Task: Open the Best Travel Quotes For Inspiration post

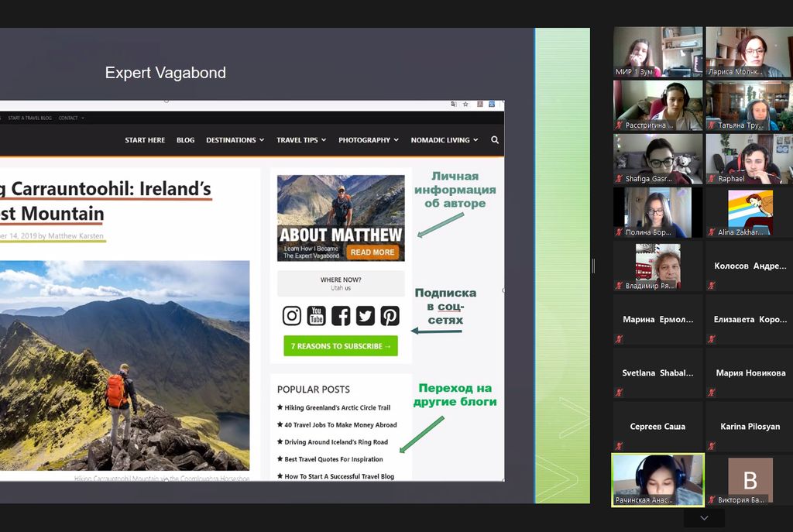Action: click(x=333, y=459)
